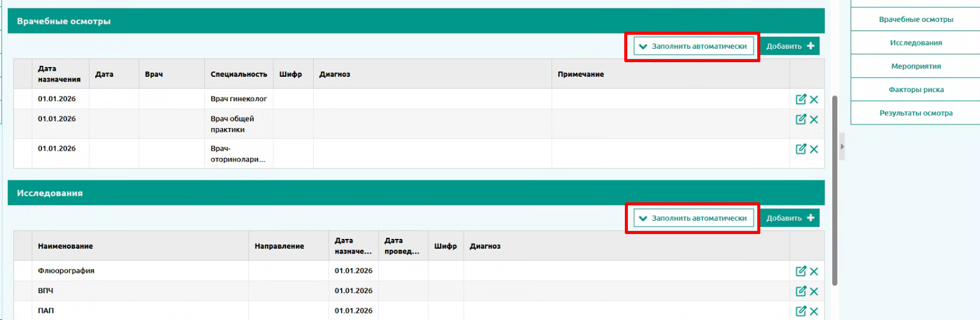Go to Мероприятия in the side menu
The width and height of the screenshot is (980, 320).
(915, 66)
